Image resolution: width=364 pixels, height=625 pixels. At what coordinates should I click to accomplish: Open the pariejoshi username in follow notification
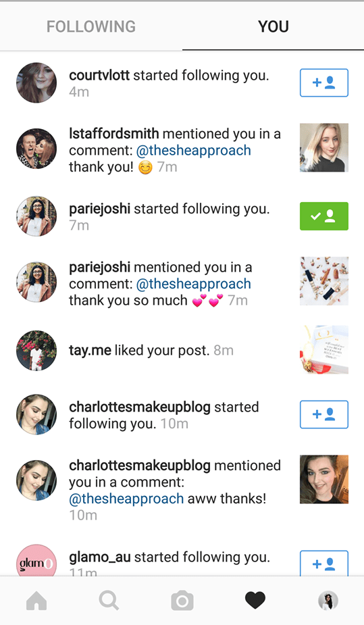(99, 209)
